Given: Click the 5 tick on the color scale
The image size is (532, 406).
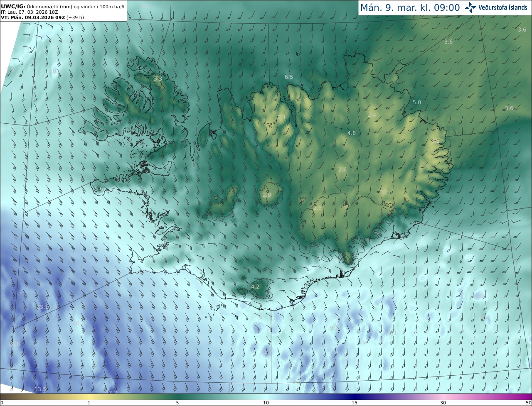Looking at the screenshot, I should [x=177, y=403].
